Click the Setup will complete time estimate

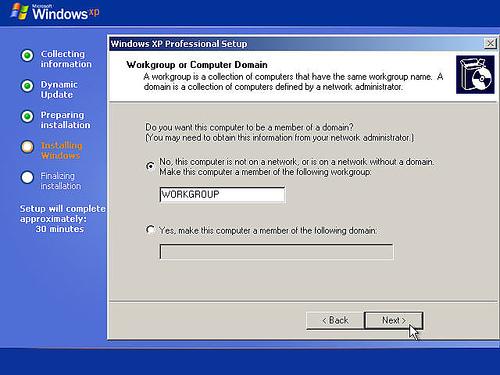[62, 219]
